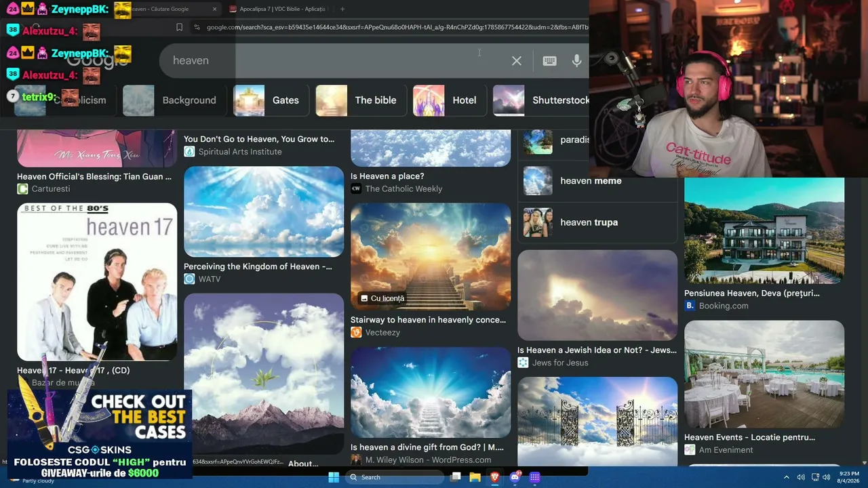Open the Pensiunea Heaven hotel photo

[x=764, y=230]
